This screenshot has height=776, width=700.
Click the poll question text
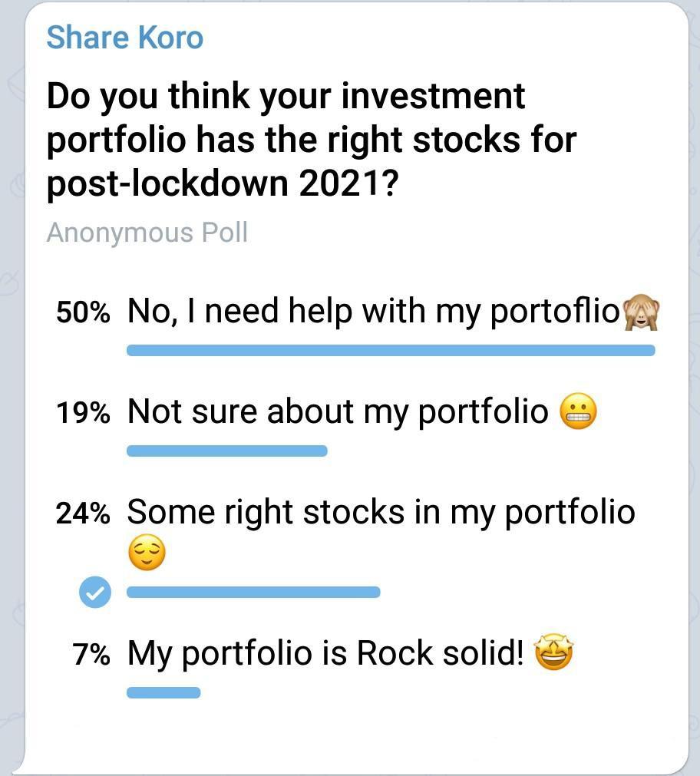pyautogui.click(x=312, y=140)
